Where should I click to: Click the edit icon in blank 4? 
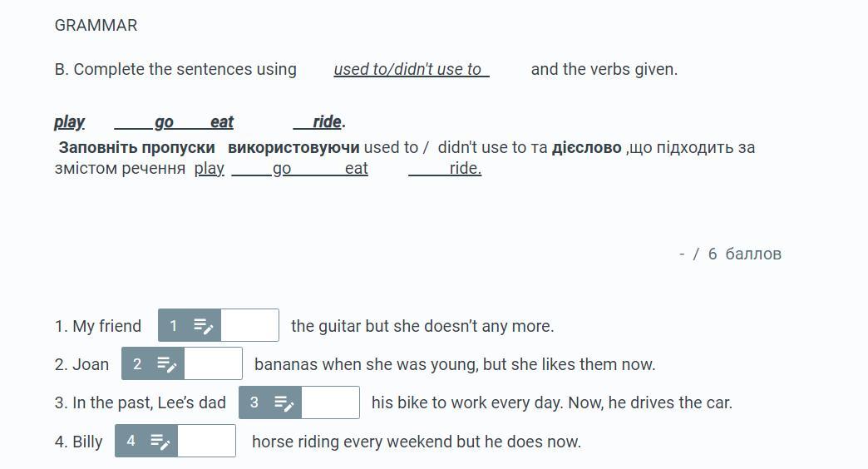[160, 442]
